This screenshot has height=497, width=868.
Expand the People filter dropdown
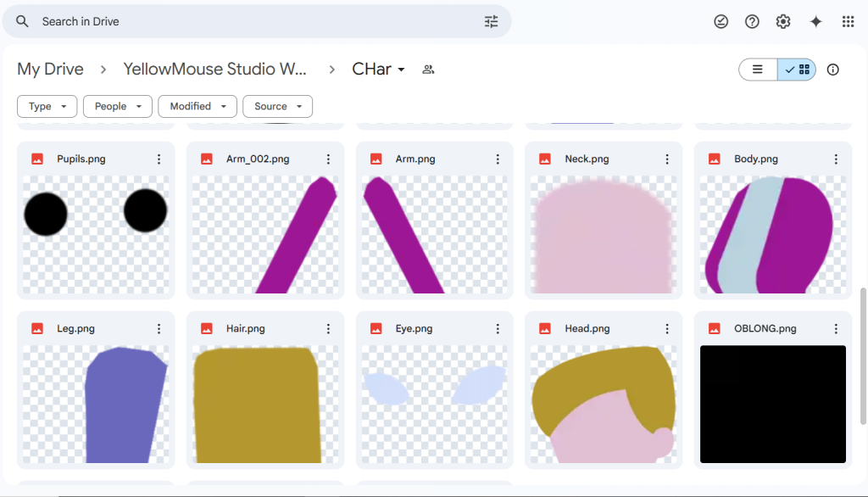[117, 106]
